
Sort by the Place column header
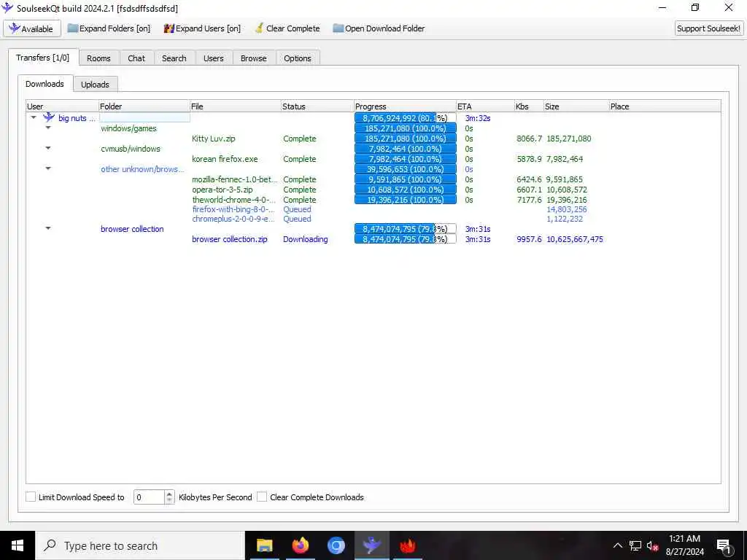coord(665,106)
